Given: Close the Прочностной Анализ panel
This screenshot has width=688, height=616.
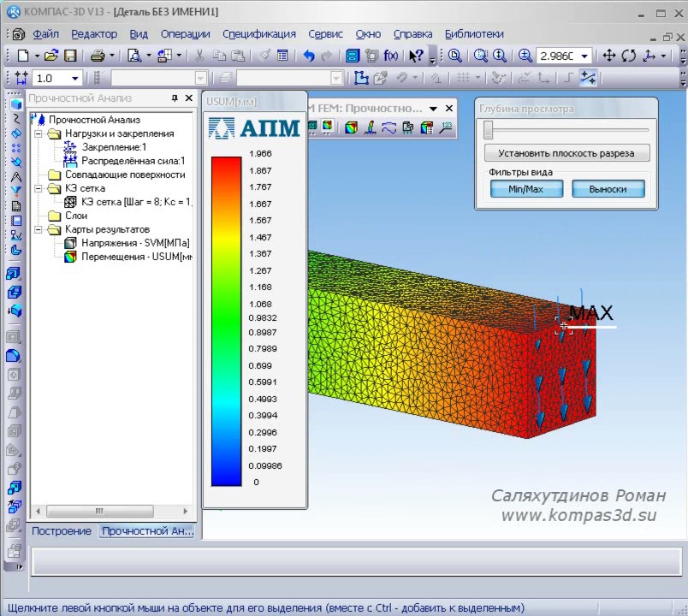Looking at the screenshot, I should click(188, 98).
